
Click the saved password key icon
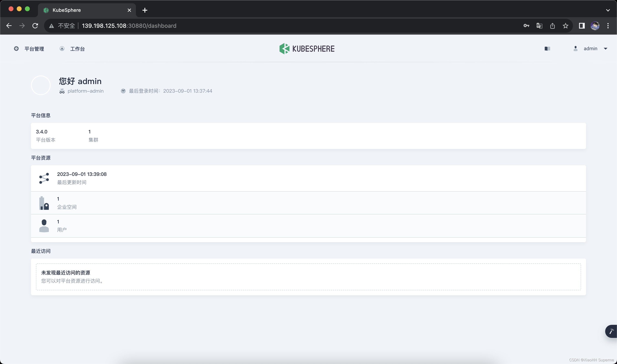coord(526,26)
